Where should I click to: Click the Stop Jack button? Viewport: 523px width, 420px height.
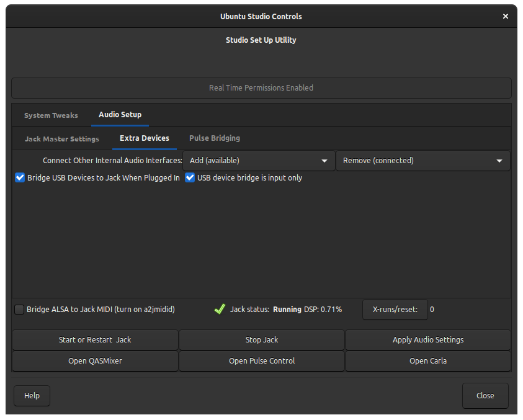(x=262, y=339)
